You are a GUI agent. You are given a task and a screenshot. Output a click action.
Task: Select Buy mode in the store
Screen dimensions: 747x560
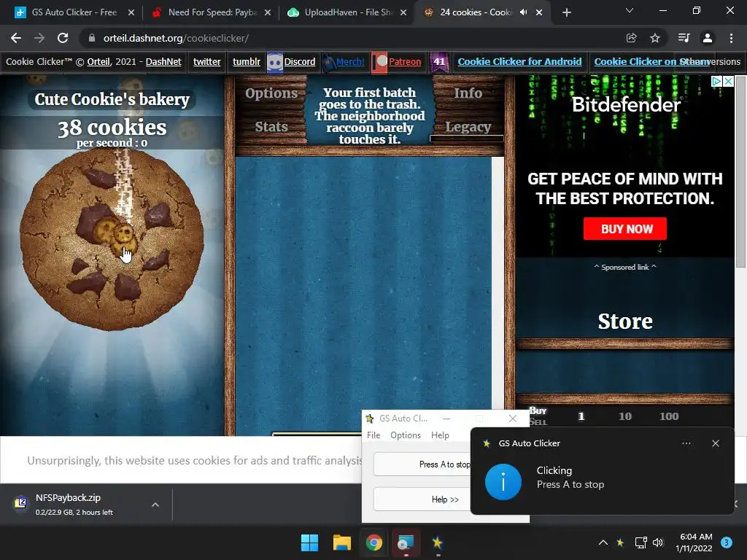click(538, 411)
